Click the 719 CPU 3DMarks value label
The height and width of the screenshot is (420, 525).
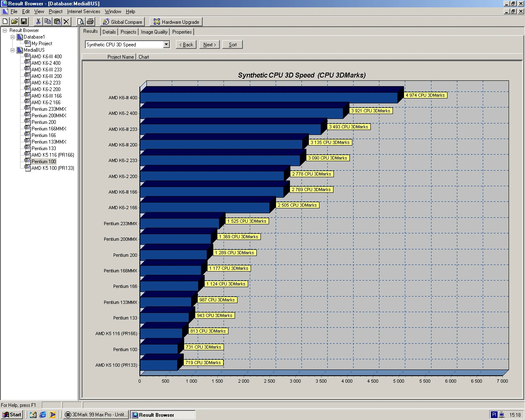[x=203, y=363]
